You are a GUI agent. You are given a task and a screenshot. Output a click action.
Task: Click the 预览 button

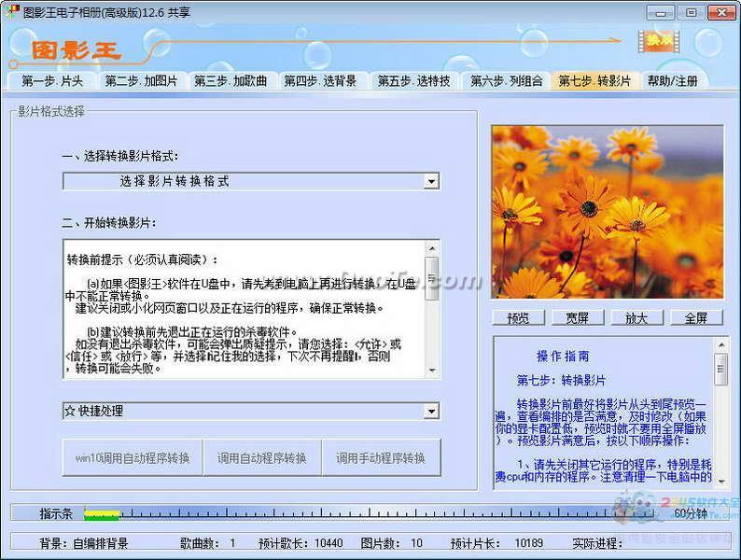coord(518,318)
